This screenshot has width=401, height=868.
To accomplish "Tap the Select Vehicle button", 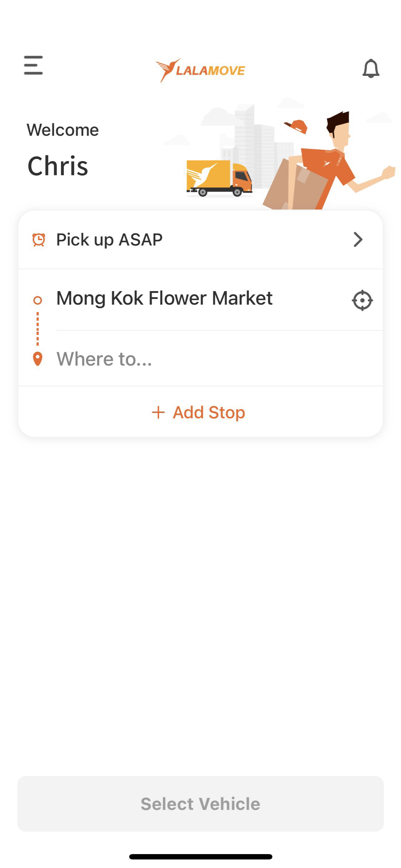I will (x=200, y=804).
